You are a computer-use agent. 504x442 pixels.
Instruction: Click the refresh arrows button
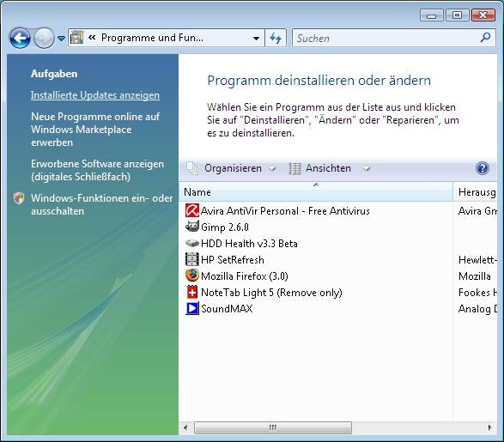[276, 39]
